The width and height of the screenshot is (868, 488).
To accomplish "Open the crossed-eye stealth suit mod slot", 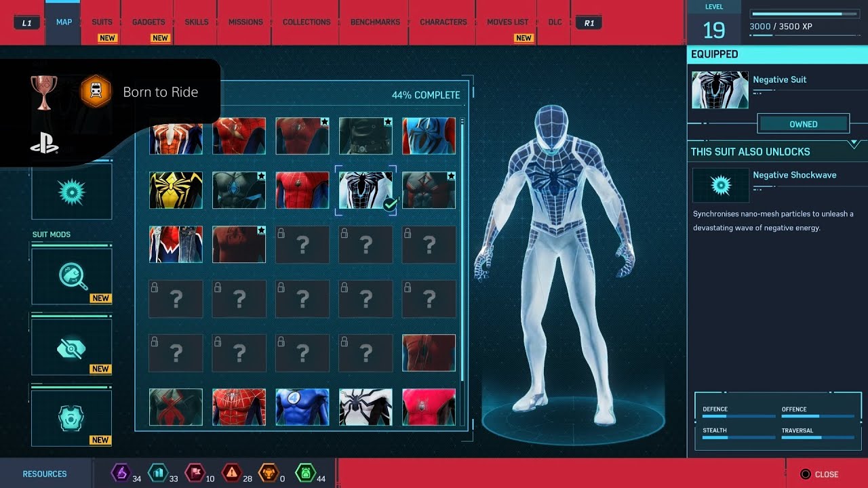I will pyautogui.click(x=71, y=347).
